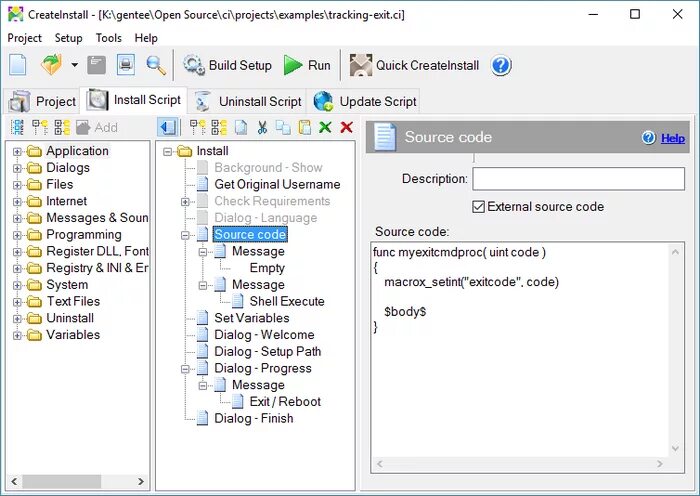Click the select-all list icon in left panel toolbar
Viewport: 700px width, 496px height.
click(x=17, y=127)
